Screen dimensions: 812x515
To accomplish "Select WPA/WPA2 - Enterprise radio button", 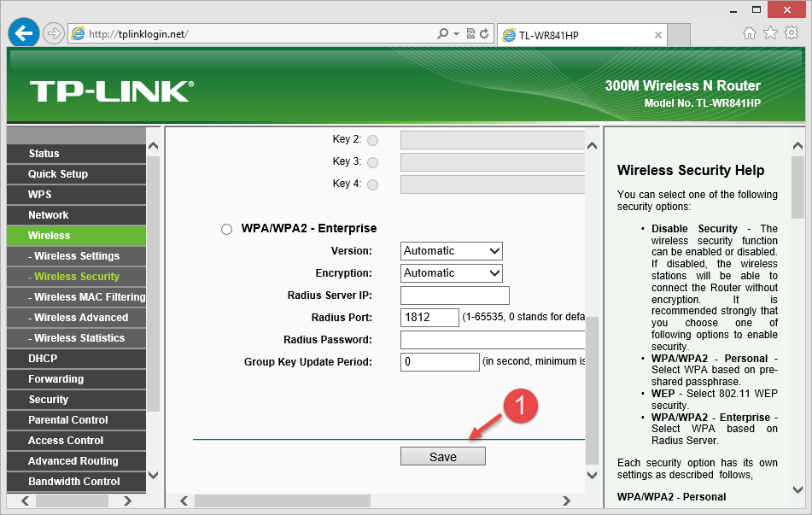I will 227,229.
